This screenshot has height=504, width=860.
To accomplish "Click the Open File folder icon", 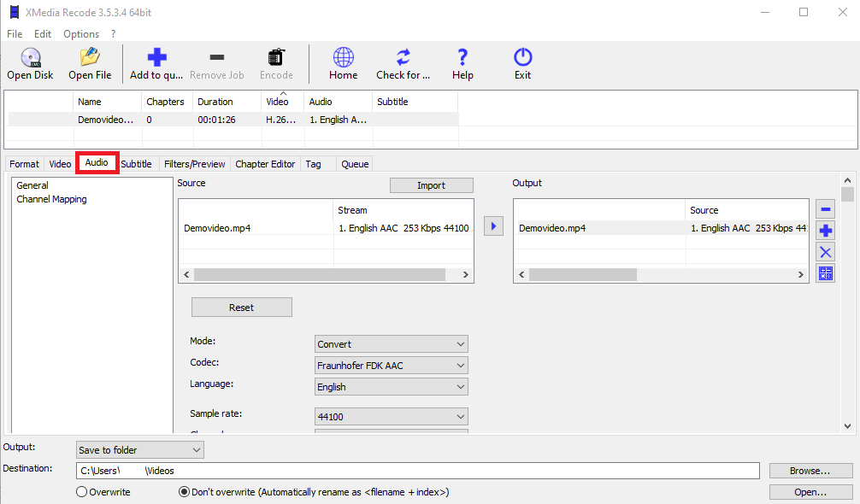I will tap(90, 58).
